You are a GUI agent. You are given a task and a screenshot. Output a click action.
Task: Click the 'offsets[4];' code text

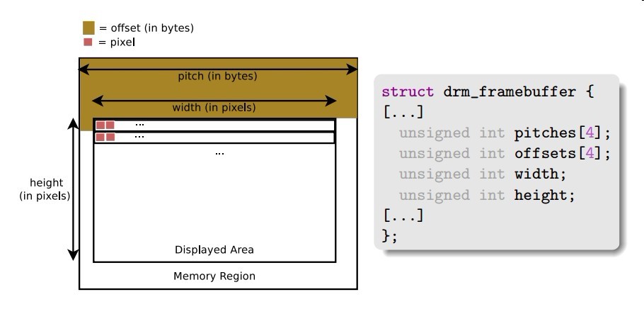[563, 154]
